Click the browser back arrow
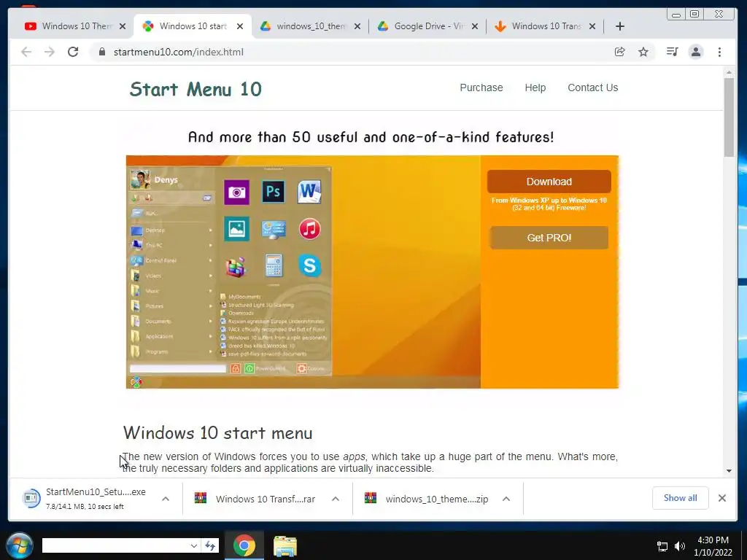The width and height of the screenshot is (747, 560). tap(26, 52)
